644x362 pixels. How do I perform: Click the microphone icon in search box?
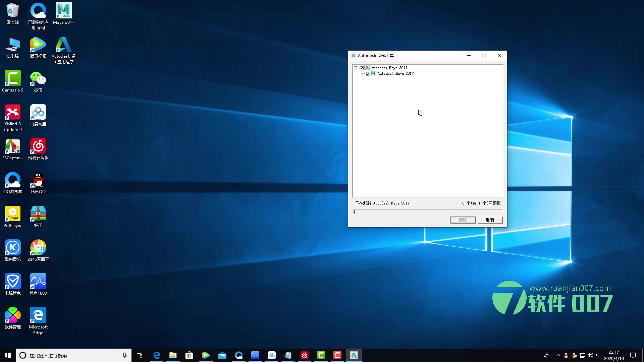[x=124, y=355]
